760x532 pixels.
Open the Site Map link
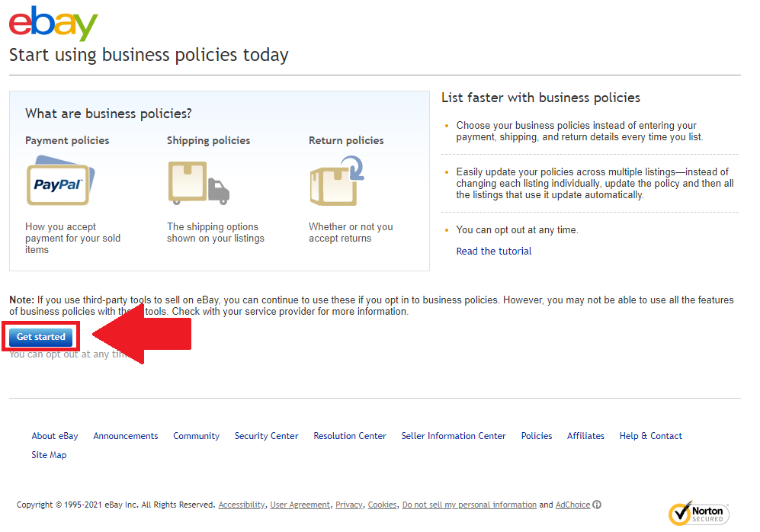(x=49, y=455)
